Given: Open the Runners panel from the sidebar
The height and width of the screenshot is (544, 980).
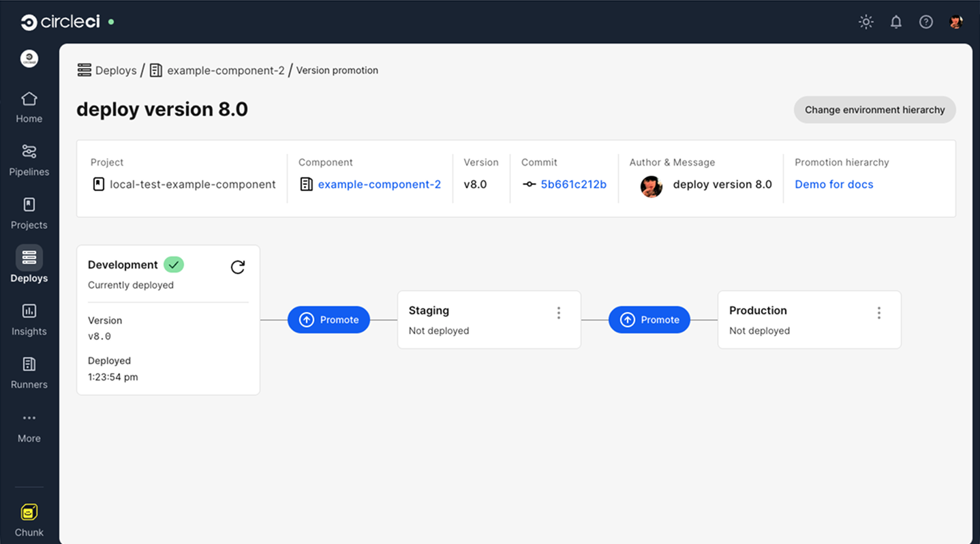Looking at the screenshot, I should [29, 372].
